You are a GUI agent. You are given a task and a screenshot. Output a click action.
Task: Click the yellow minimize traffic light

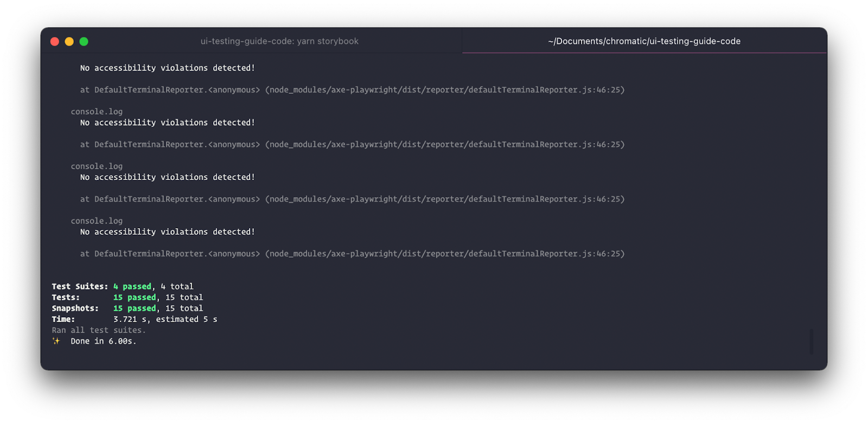[x=69, y=41]
